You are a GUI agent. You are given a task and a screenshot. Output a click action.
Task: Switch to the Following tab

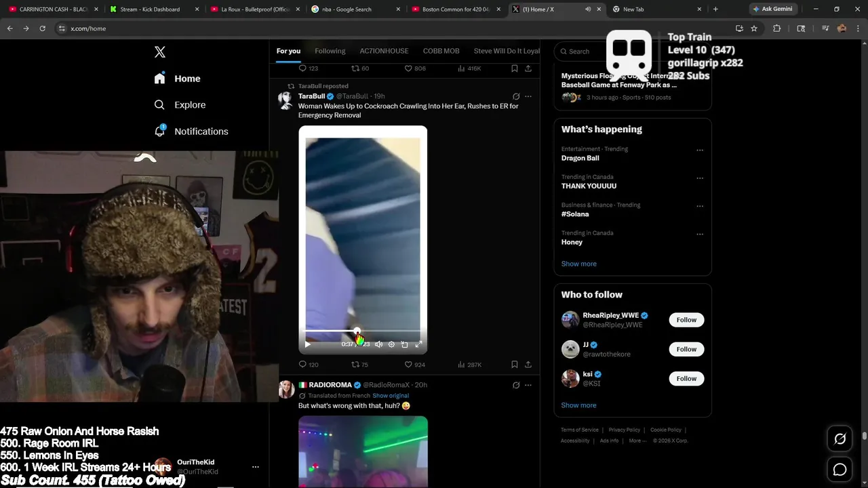[x=330, y=51]
